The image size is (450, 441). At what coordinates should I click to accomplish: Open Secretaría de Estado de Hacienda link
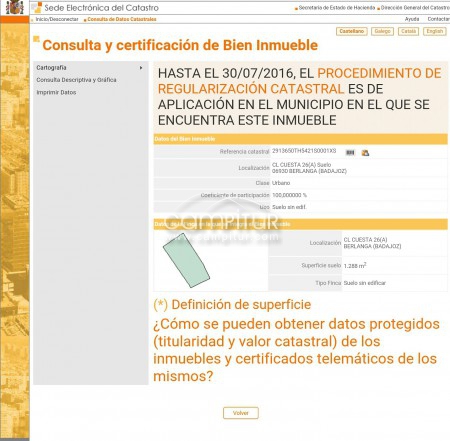[337, 8]
